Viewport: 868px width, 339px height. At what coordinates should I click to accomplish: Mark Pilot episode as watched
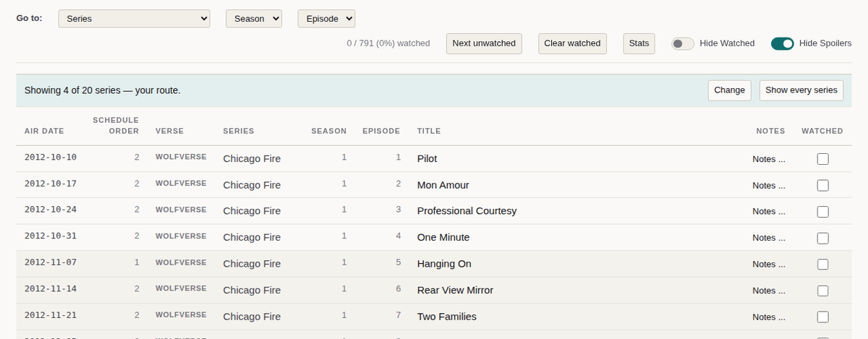click(822, 159)
